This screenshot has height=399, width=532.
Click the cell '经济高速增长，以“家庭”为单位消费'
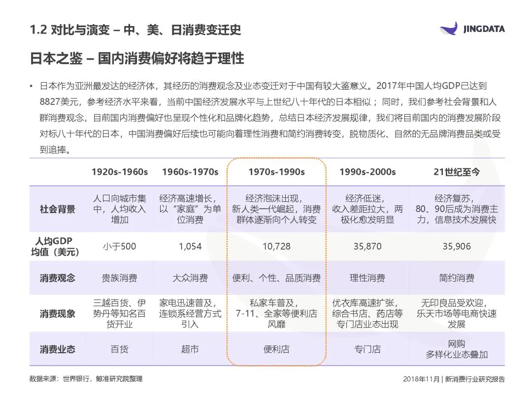(x=190, y=209)
